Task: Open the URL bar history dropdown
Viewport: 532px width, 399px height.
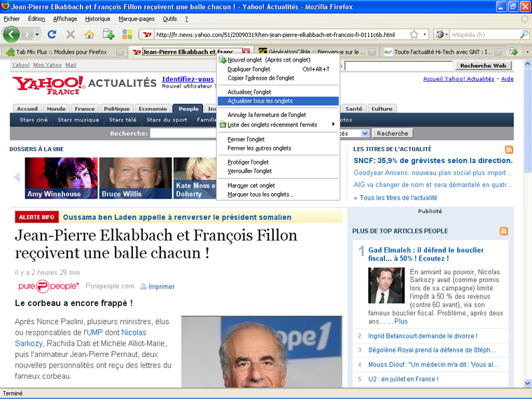Action: tap(424, 34)
